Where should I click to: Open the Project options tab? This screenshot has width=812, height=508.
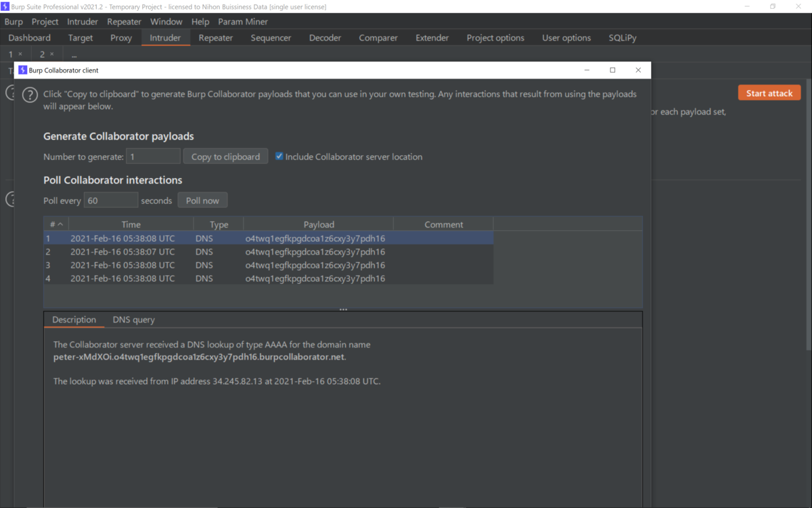point(495,38)
